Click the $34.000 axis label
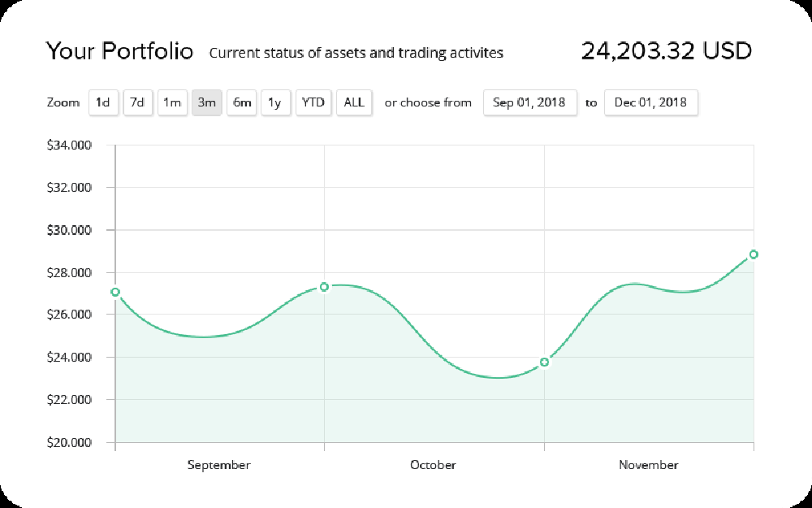This screenshot has height=508, width=812. click(69, 145)
